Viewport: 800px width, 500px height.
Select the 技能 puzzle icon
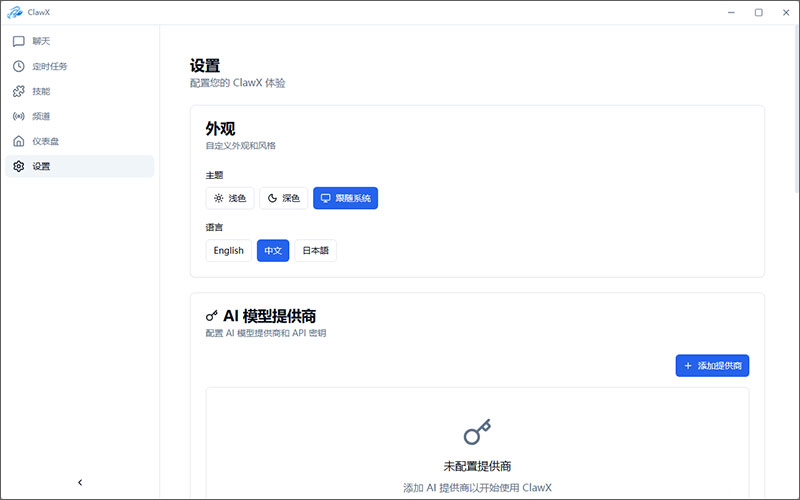pos(19,91)
